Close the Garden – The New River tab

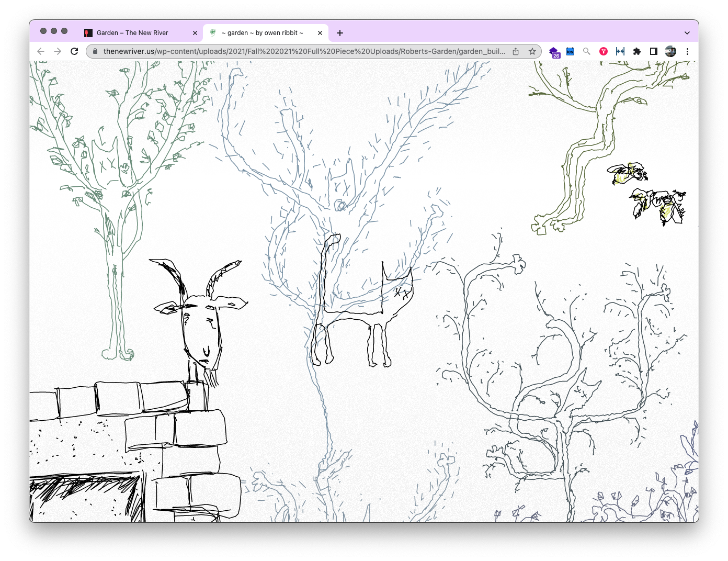pos(195,33)
